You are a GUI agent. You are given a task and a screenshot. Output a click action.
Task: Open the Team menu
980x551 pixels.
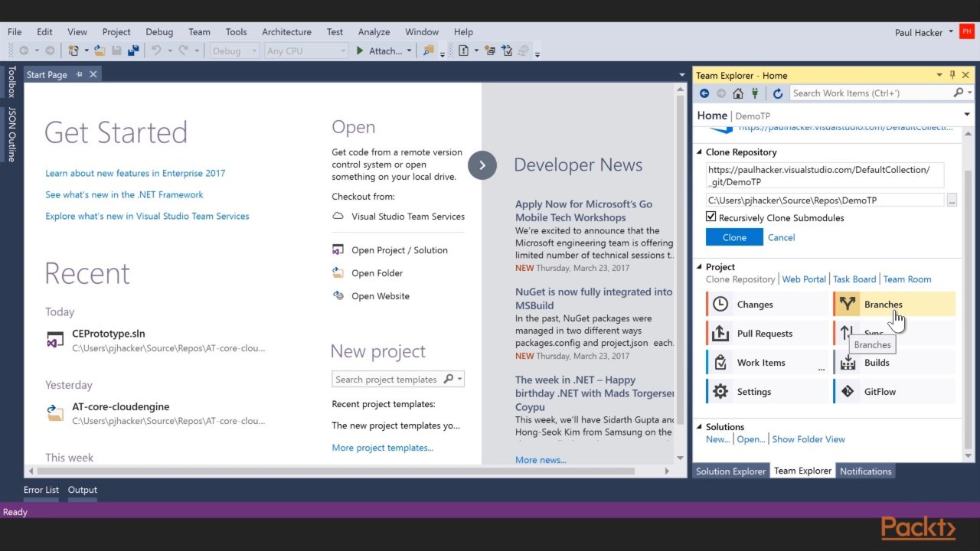(x=199, y=32)
